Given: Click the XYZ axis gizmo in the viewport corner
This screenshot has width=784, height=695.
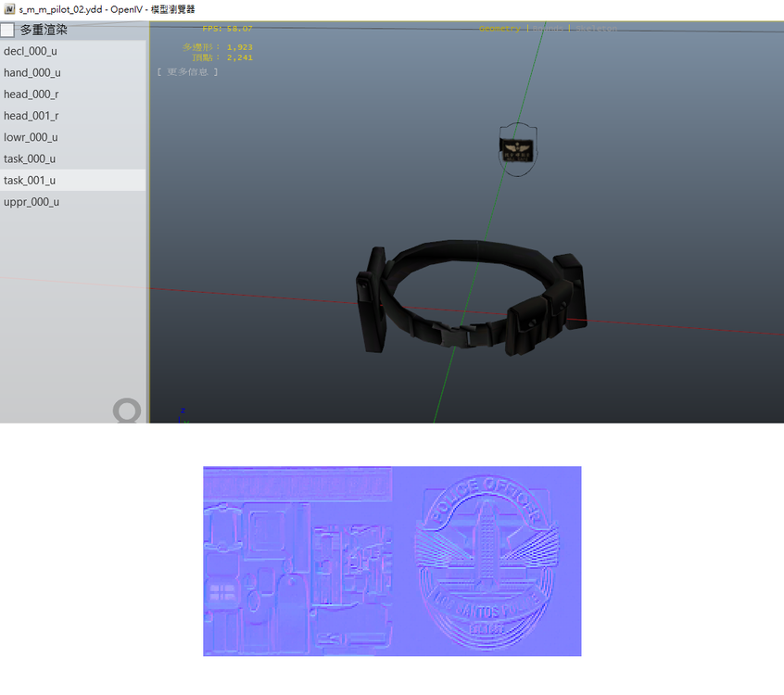Looking at the screenshot, I should click(x=183, y=416).
